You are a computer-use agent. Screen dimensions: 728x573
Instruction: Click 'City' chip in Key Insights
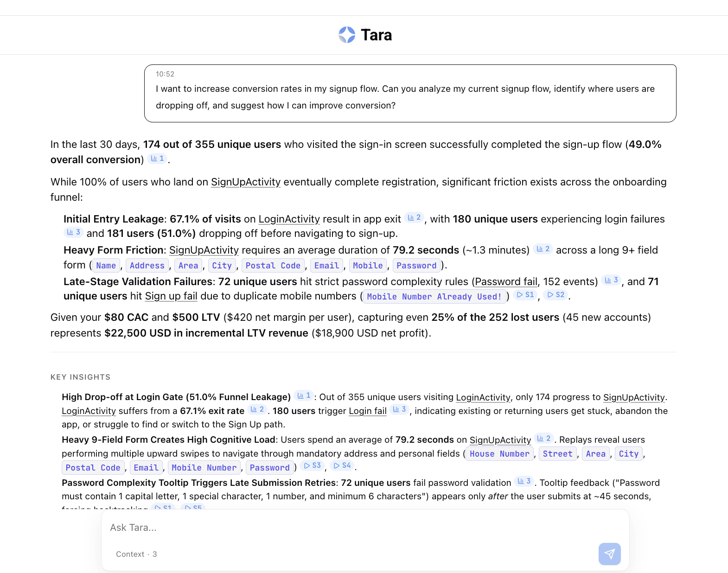tap(629, 454)
